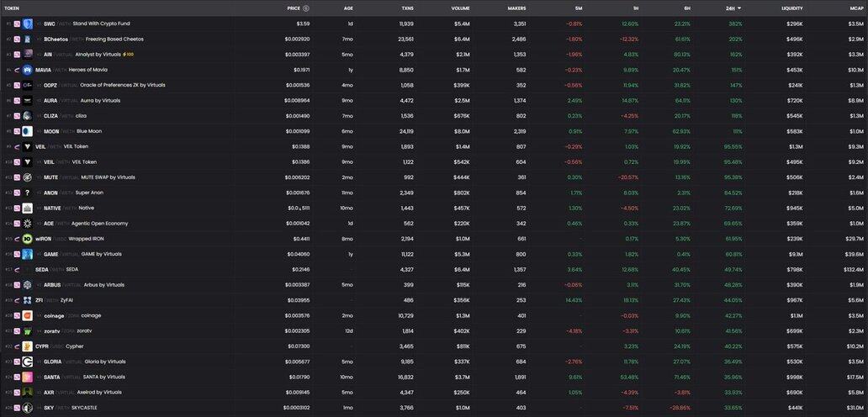Click the Wrapped IRON green token logo
This screenshot has width=868, height=417.
28,239
